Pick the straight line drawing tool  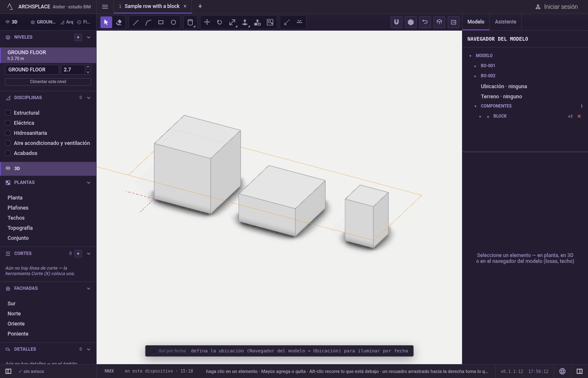point(136,22)
